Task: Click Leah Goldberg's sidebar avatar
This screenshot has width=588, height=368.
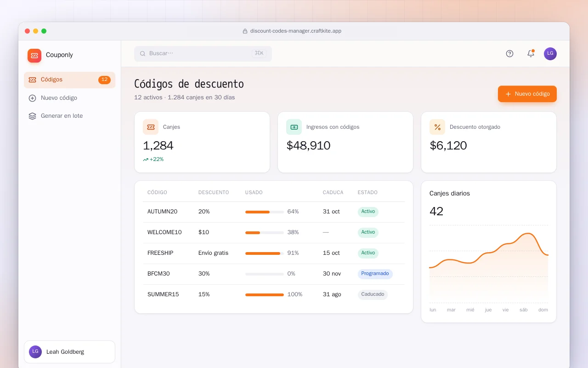Action: (x=35, y=352)
